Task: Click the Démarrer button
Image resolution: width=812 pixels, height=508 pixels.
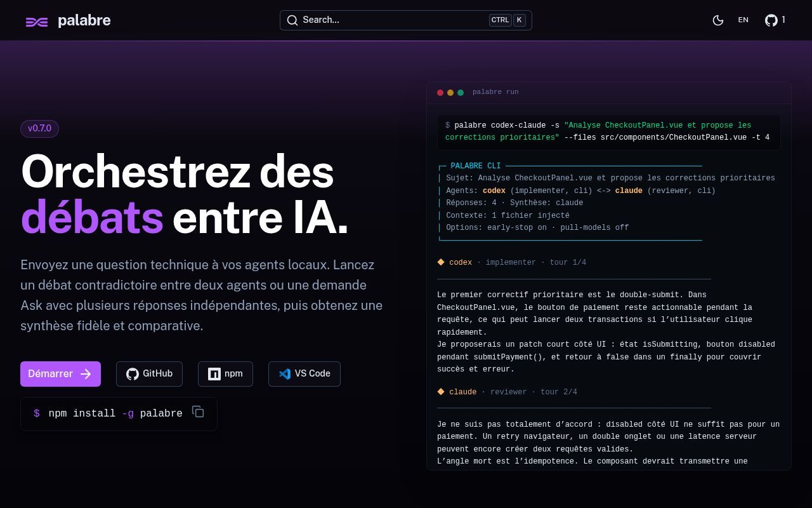Action: click(x=60, y=374)
